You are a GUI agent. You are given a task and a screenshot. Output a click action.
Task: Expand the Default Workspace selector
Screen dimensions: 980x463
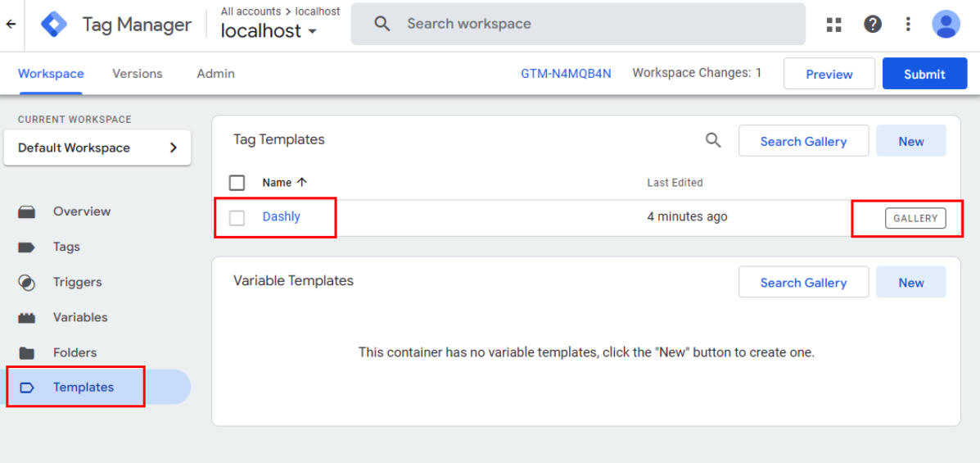(x=97, y=148)
